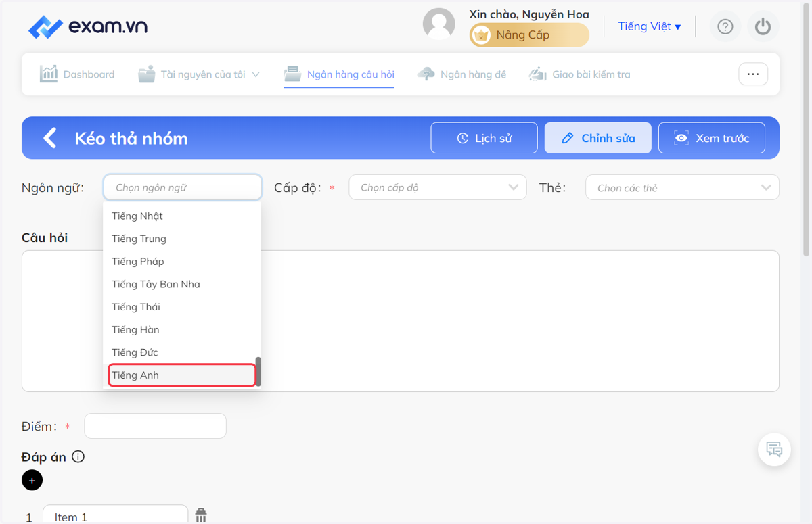Click the power logout icon
The width and height of the screenshot is (812, 524).
(763, 26)
